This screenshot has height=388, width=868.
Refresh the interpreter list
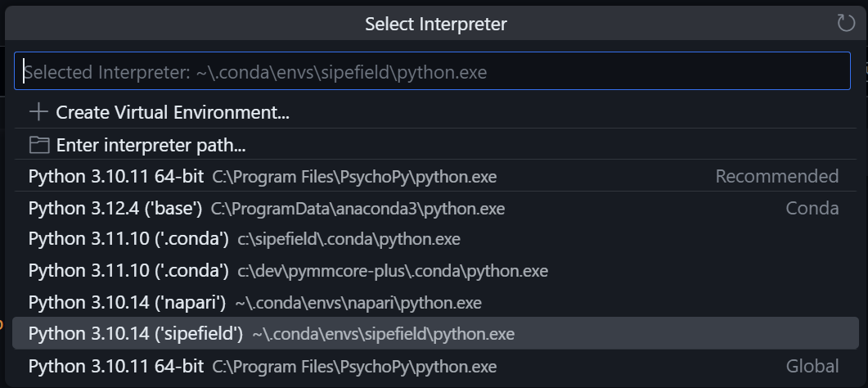click(846, 23)
